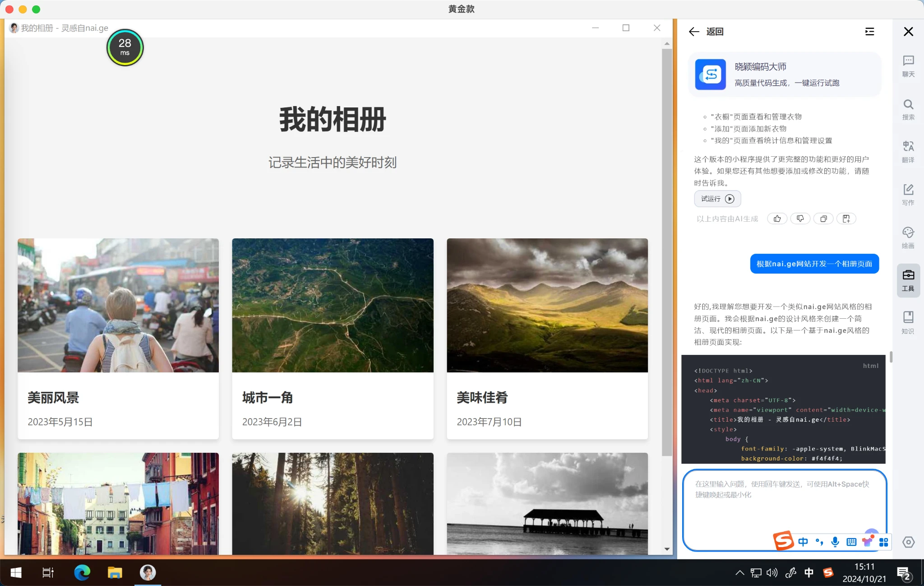The width and height of the screenshot is (924, 586).
Task: Copy the AI response with copy icon
Action: [823, 219]
